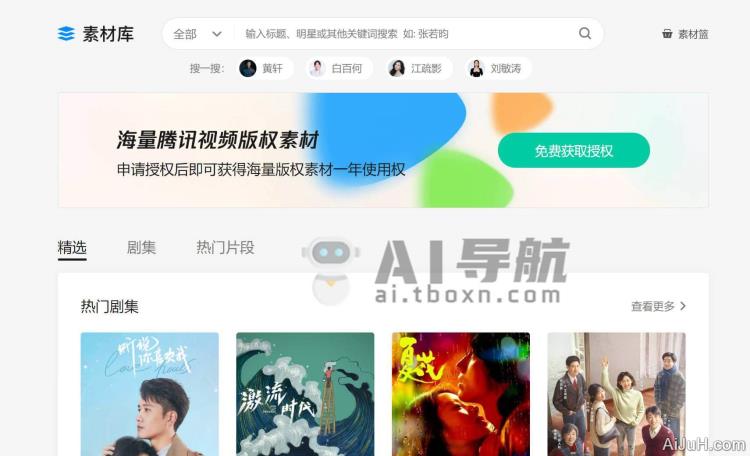Open the 昨夜你喜欢我 drama poster

click(x=150, y=394)
